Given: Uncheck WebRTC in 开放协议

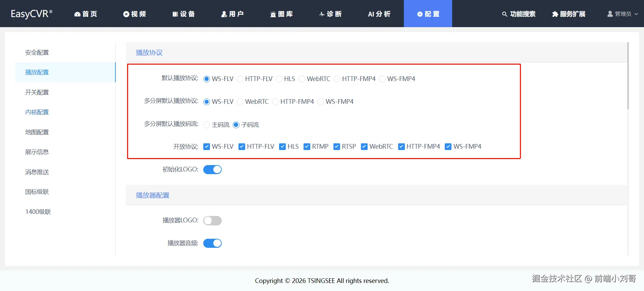Looking at the screenshot, I should pyautogui.click(x=364, y=147).
